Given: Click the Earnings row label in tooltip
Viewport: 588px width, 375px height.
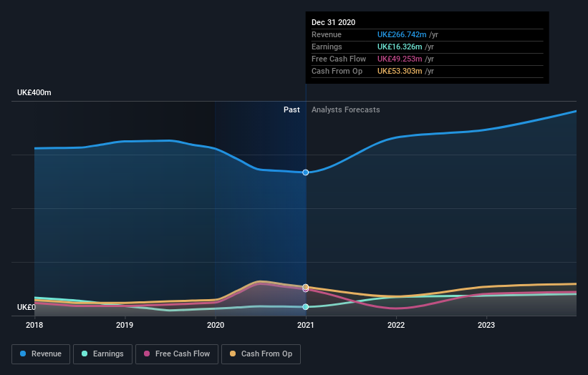Looking at the screenshot, I should [x=327, y=47].
